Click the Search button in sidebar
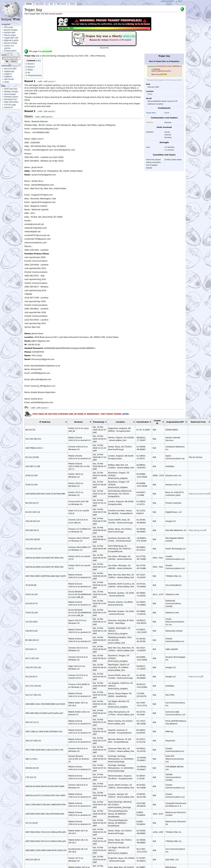The width and height of the screenshot is (211, 868). click(14, 61)
